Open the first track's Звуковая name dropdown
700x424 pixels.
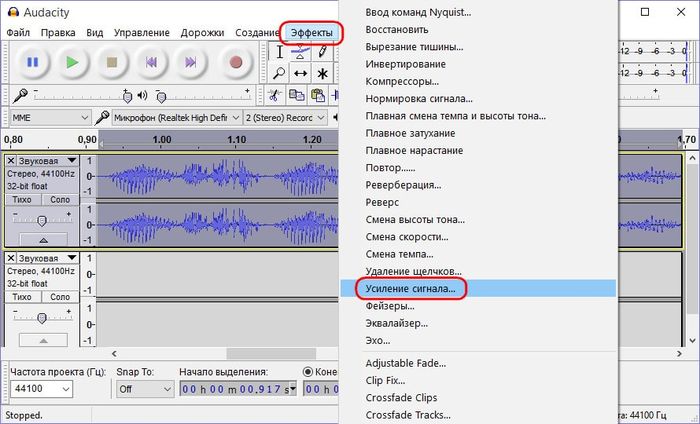(x=48, y=161)
